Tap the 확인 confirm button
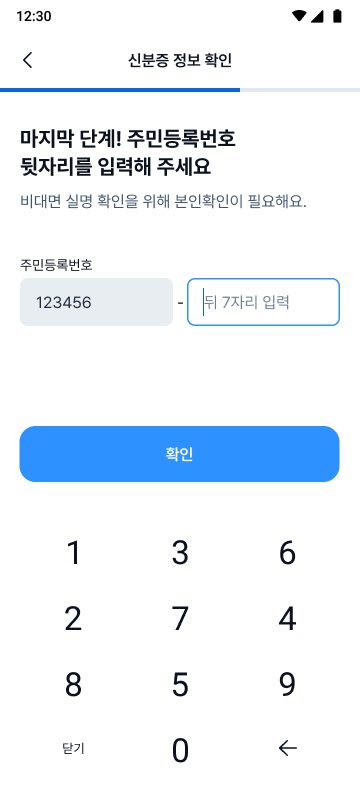This screenshot has height=800, width=360. click(179, 454)
